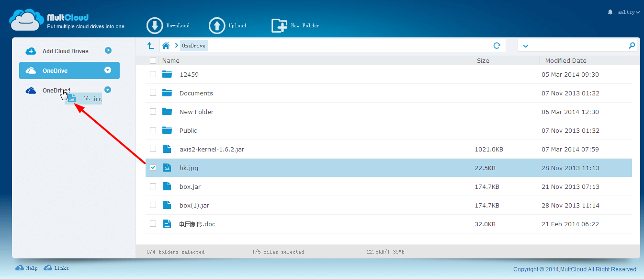Screen dimensions: 644x279
Task: Click the DownLoad label
Action: pyautogui.click(x=178, y=26)
